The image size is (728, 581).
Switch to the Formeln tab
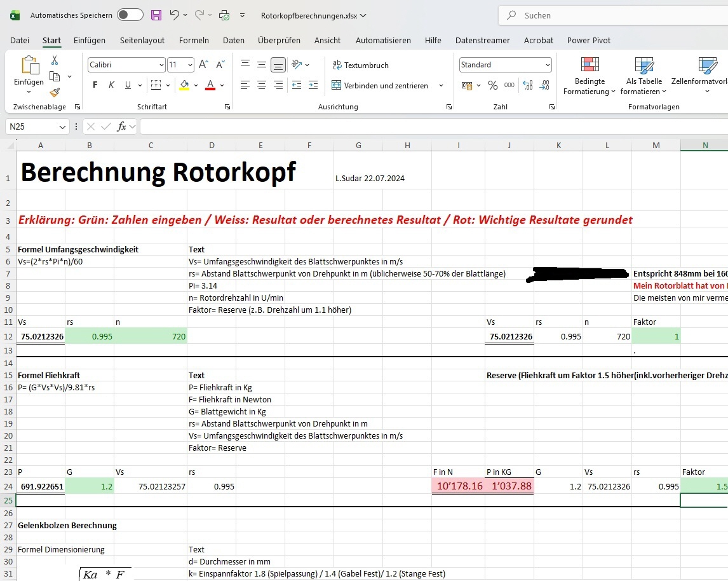(x=194, y=41)
